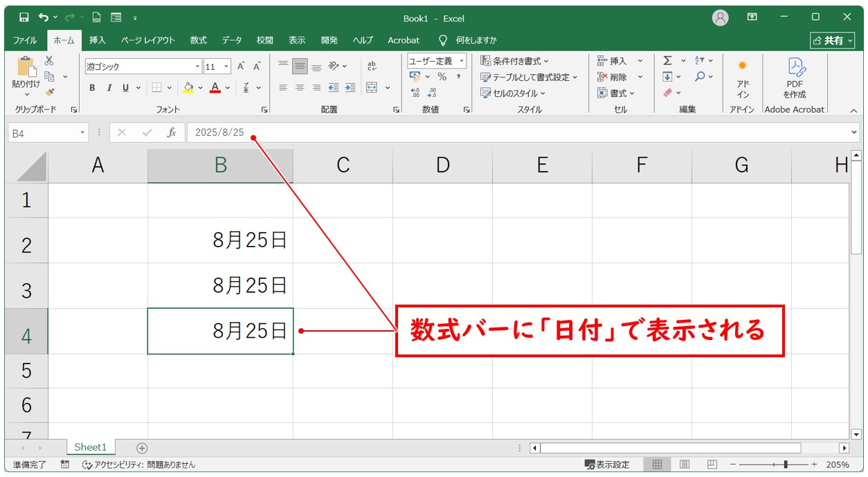The height and width of the screenshot is (477, 868).
Task: Apply percent style with % icon
Action: tap(442, 77)
